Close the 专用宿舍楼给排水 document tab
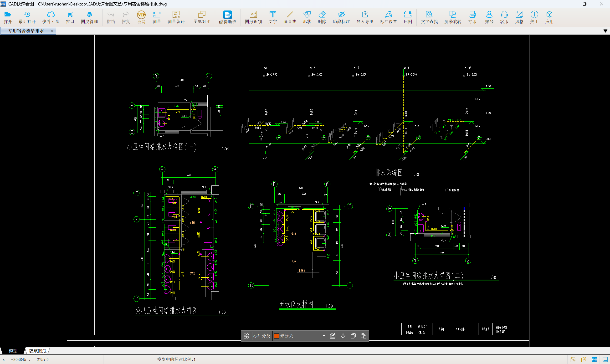Screen dimensions: 610x364 click(52, 31)
